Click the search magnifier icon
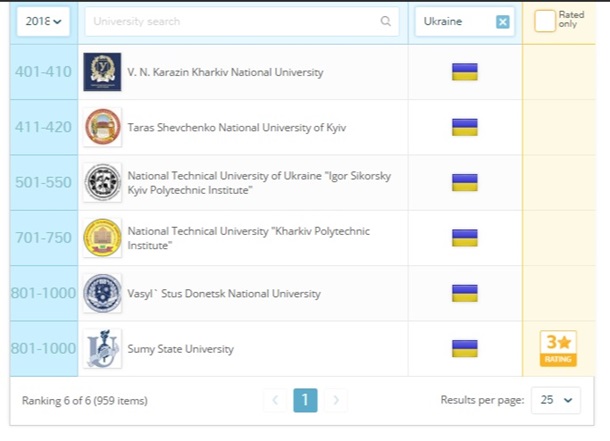The image size is (610, 441). click(386, 21)
